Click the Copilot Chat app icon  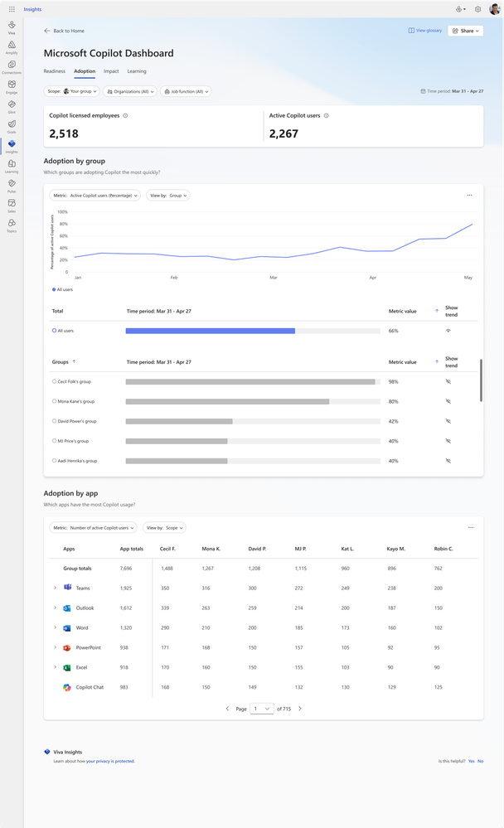(x=67, y=687)
